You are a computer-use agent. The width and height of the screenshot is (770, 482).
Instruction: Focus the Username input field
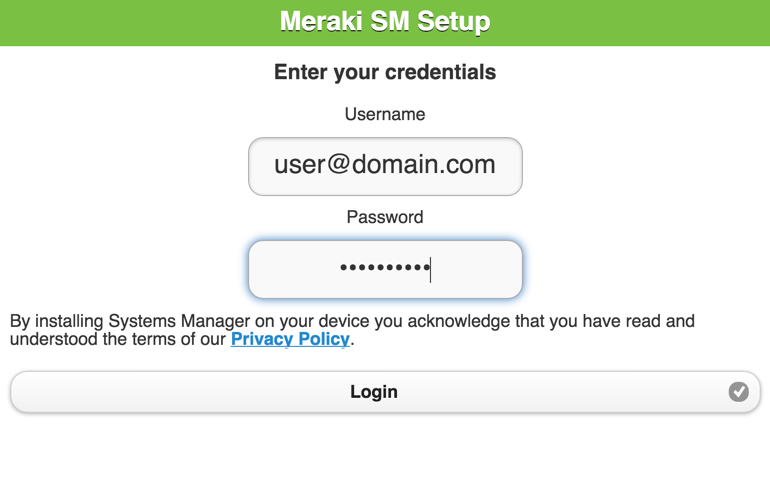point(385,166)
